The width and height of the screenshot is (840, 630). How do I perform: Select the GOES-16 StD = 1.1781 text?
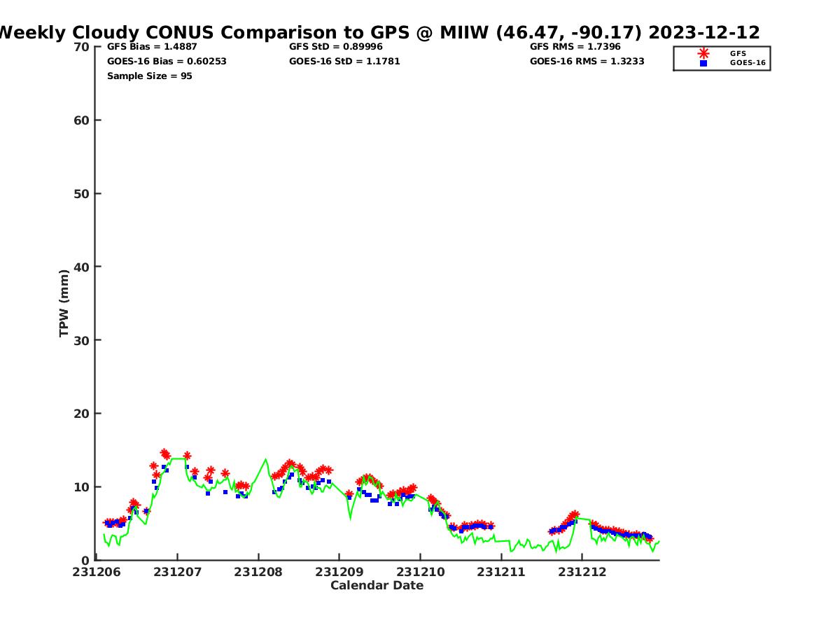pyautogui.click(x=344, y=62)
